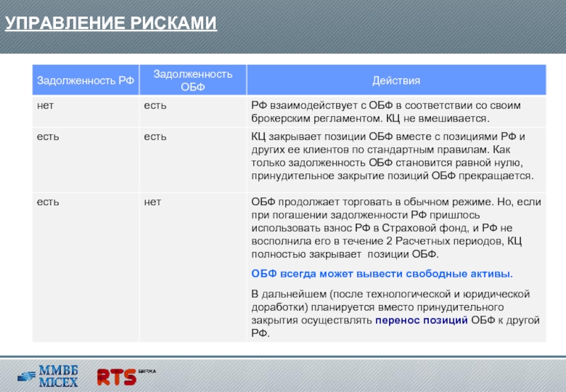The height and width of the screenshot is (392, 566).
Task: Click paragraph starting 'В дальнейшем (после технологической'
Action: pyautogui.click(x=395, y=313)
